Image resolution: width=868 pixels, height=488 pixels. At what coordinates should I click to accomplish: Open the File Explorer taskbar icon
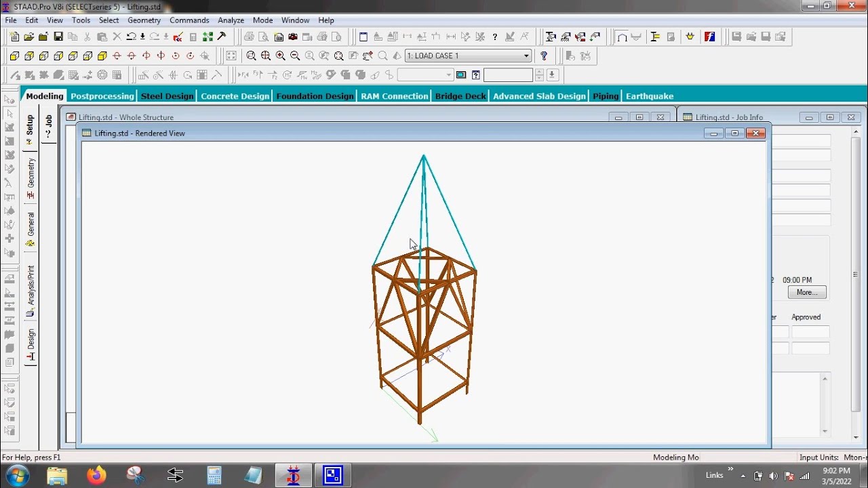pos(57,475)
